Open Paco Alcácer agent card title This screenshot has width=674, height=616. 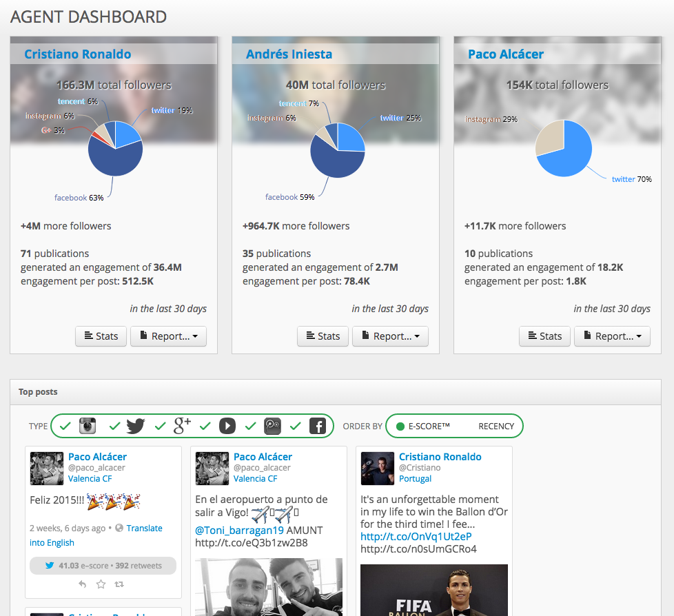(x=506, y=54)
